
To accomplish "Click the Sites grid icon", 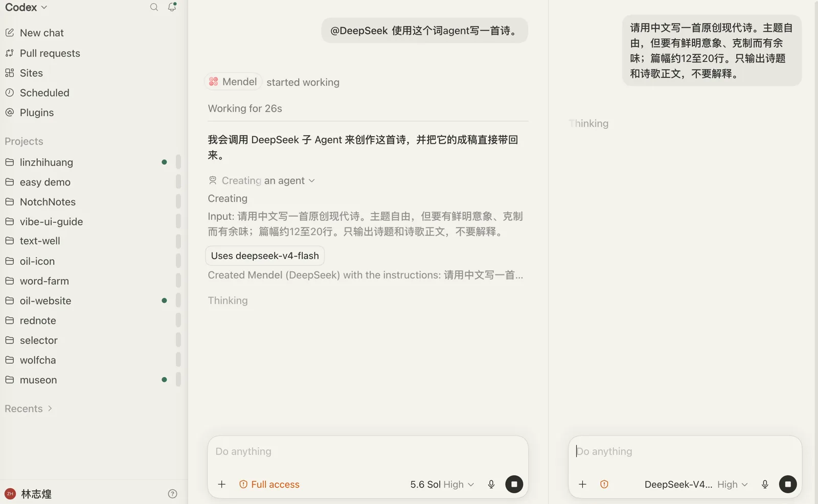I will (9, 73).
